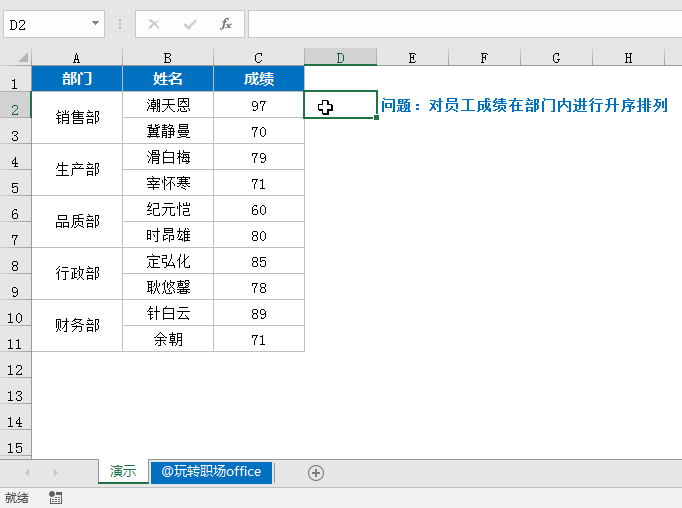Image resolution: width=682 pixels, height=508 pixels.
Task: Click the Cancel (X) formula bar icon
Action: point(154,24)
